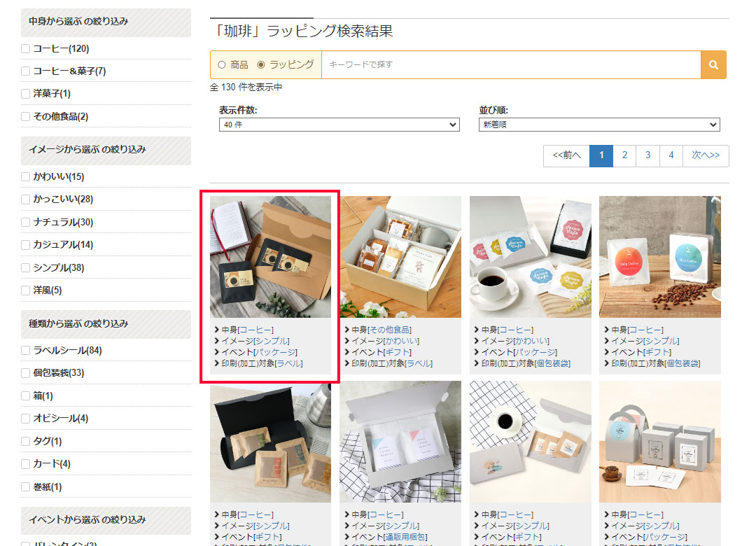Check the 洋風(5) checkbox
Image resolution: width=756 pixels, height=546 pixels.
pyautogui.click(x=26, y=290)
